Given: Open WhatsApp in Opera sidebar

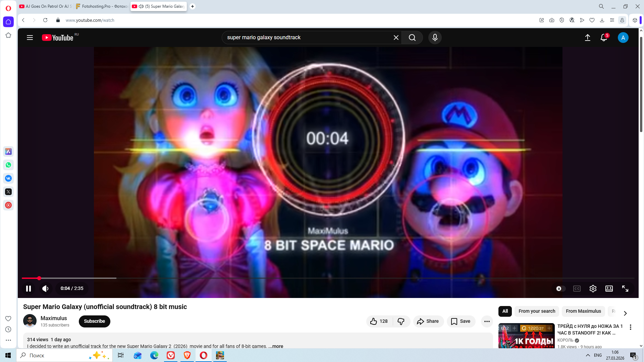Looking at the screenshot, I should point(8,165).
